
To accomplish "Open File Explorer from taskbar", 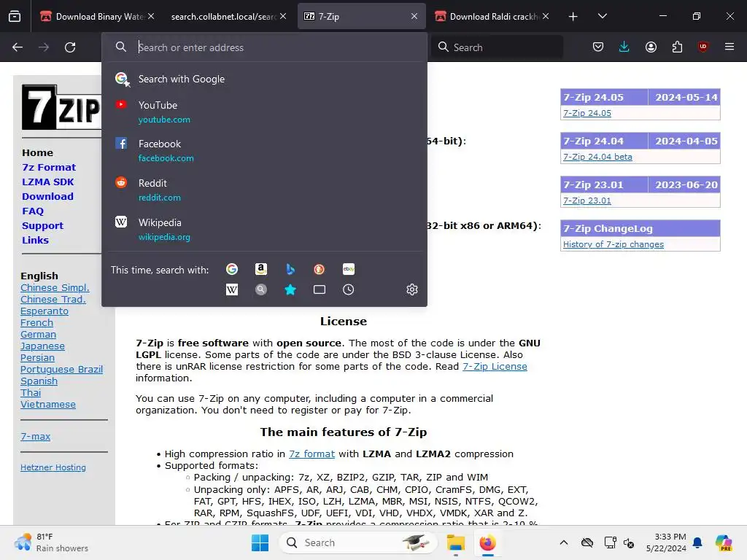I will (455, 542).
